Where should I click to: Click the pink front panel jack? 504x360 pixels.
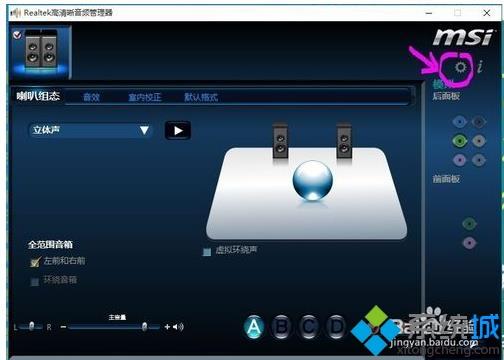tap(469, 243)
